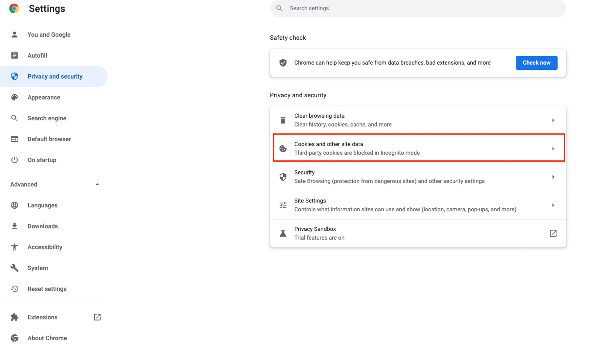Open the Security row chevron
The height and width of the screenshot is (364, 615).
pyautogui.click(x=553, y=177)
